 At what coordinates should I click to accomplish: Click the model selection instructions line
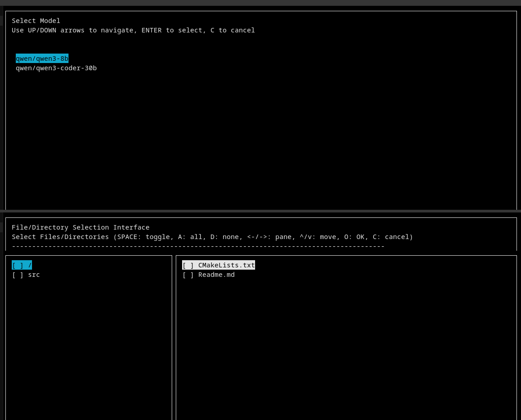click(133, 30)
